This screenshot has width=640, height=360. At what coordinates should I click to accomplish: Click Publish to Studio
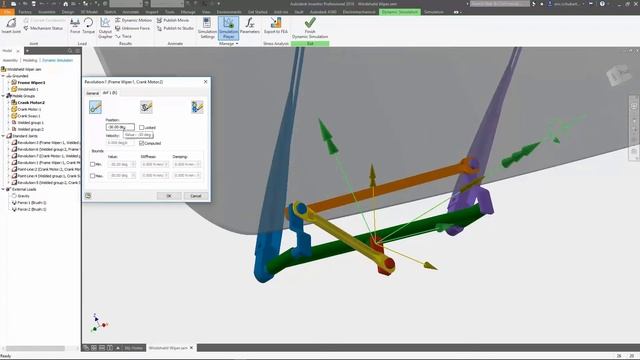pos(175,28)
